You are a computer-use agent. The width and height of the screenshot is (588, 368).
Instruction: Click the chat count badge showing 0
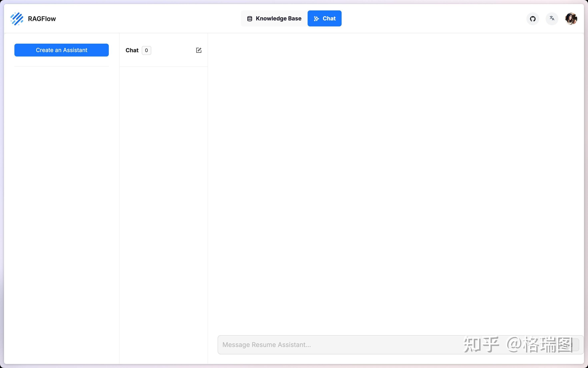point(146,50)
